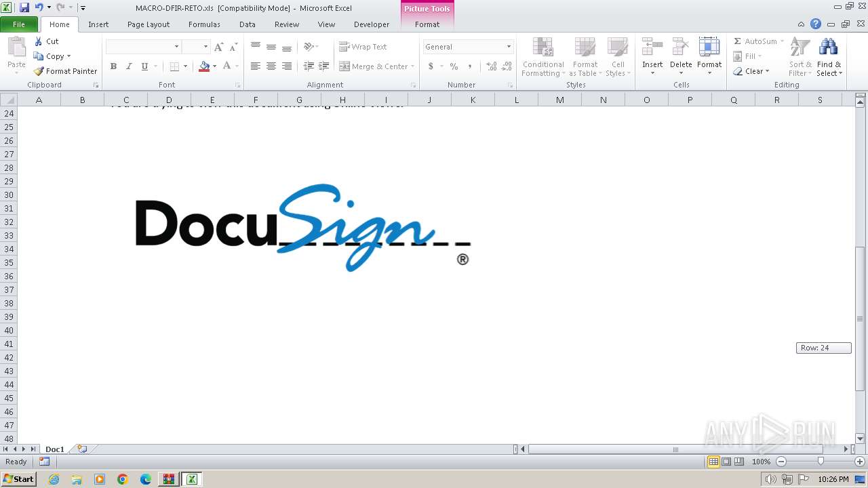This screenshot has width=868, height=488.
Task: Apply Percent Style icon
Action: coord(454,66)
